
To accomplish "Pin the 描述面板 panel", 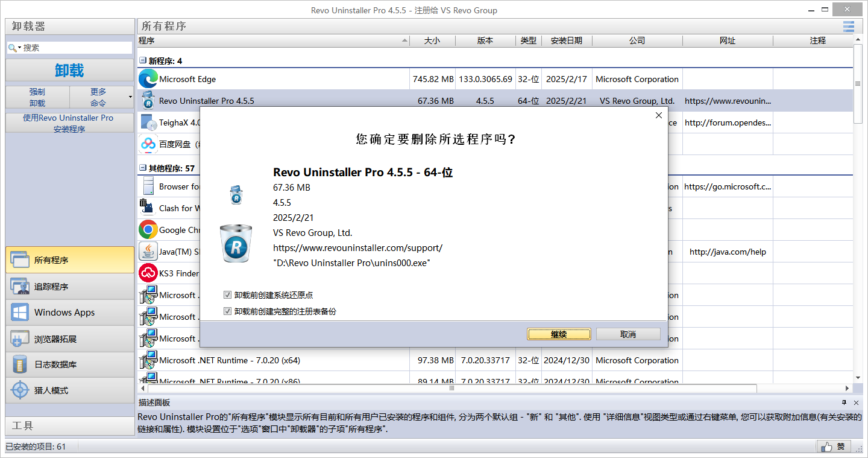I will pyautogui.click(x=844, y=402).
